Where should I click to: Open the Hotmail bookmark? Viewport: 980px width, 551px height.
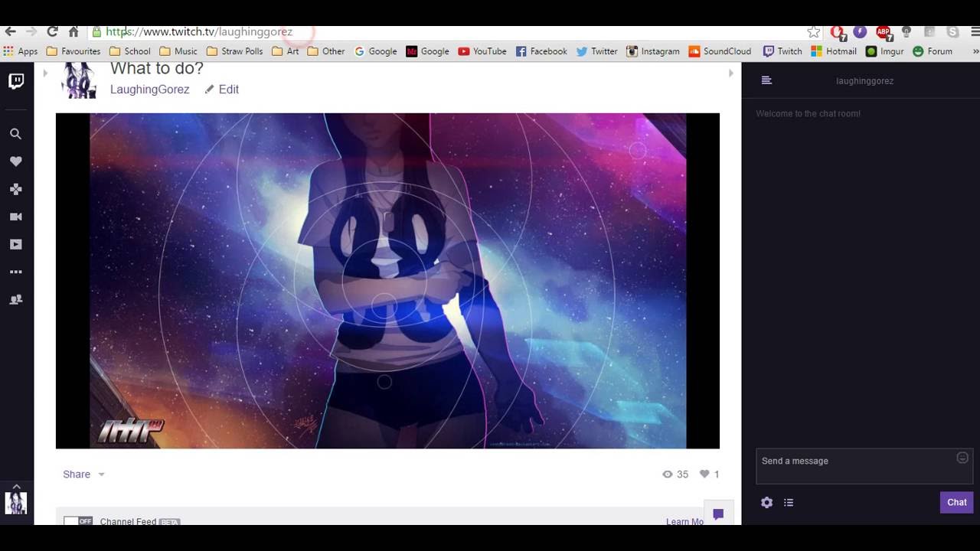834,51
